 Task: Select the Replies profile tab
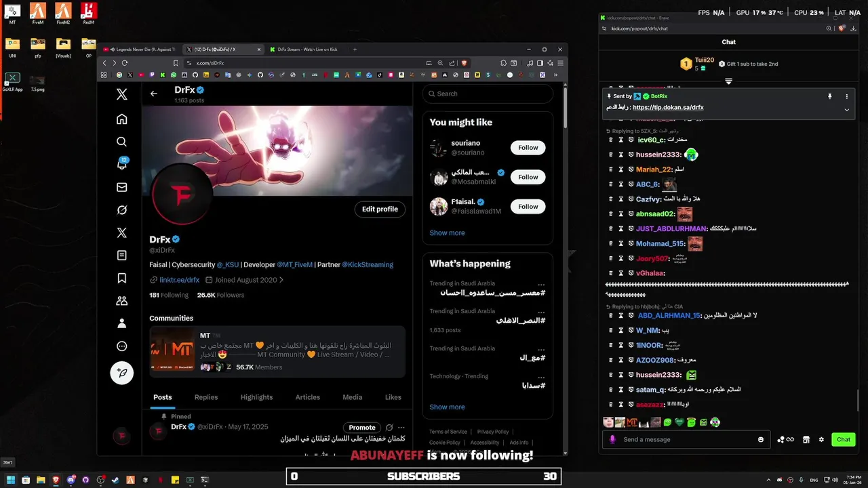point(206,397)
